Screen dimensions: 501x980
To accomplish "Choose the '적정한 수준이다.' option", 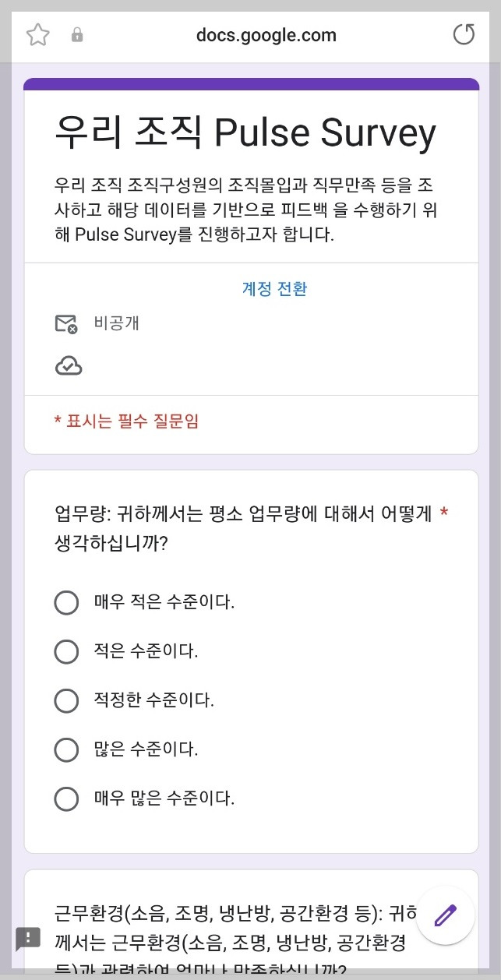I will (66, 700).
